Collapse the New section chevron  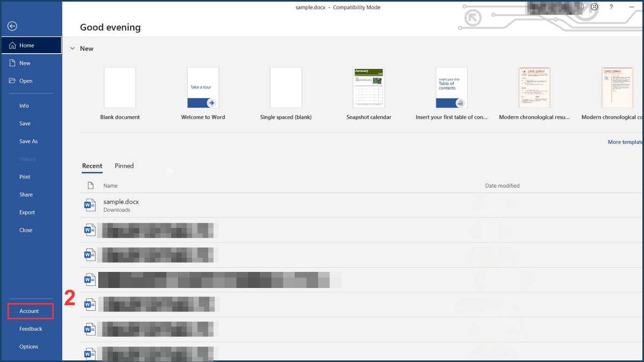pyautogui.click(x=72, y=48)
